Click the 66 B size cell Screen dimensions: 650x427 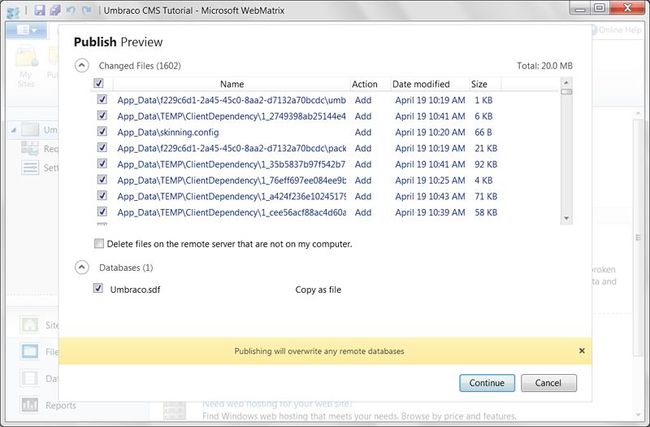coord(483,132)
